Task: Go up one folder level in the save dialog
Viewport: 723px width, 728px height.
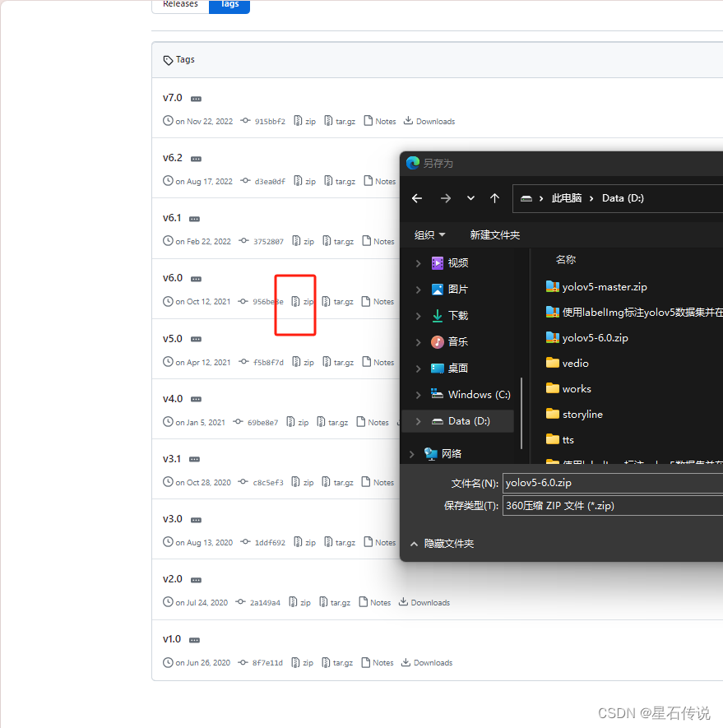Action: (494, 198)
